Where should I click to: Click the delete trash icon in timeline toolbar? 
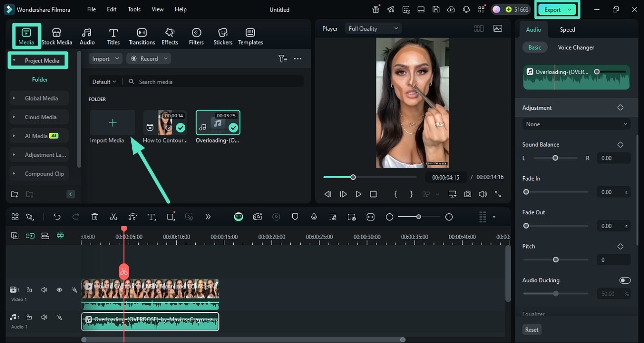tap(95, 217)
